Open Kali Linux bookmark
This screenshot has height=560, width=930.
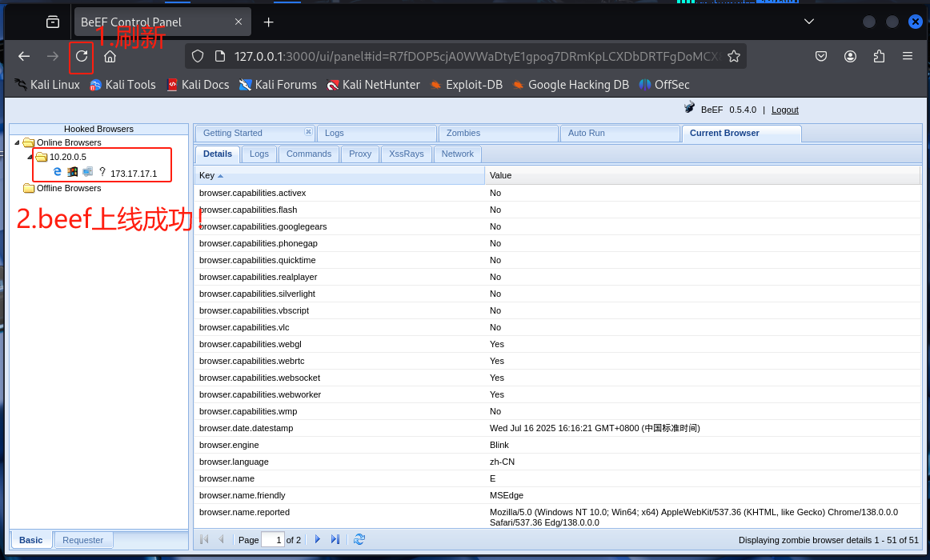pyautogui.click(x=47, y=85)
